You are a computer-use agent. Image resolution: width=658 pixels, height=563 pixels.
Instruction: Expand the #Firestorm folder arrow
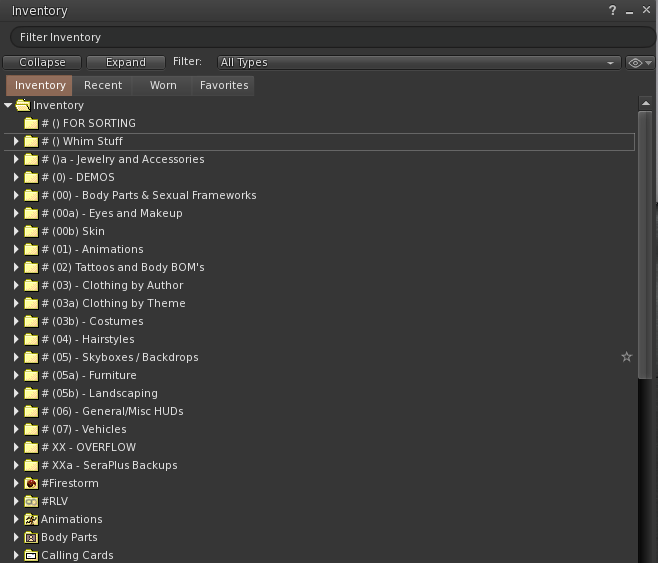[16, 483]
